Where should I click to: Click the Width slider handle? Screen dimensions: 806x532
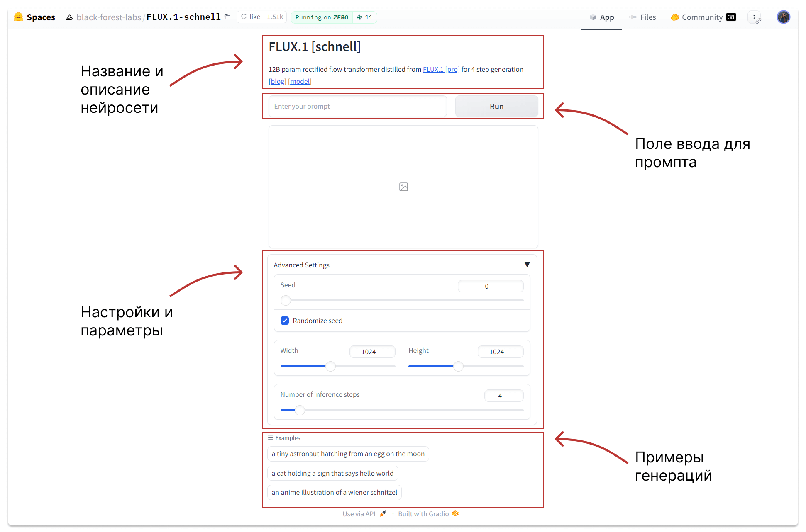(x=330, y=366)
